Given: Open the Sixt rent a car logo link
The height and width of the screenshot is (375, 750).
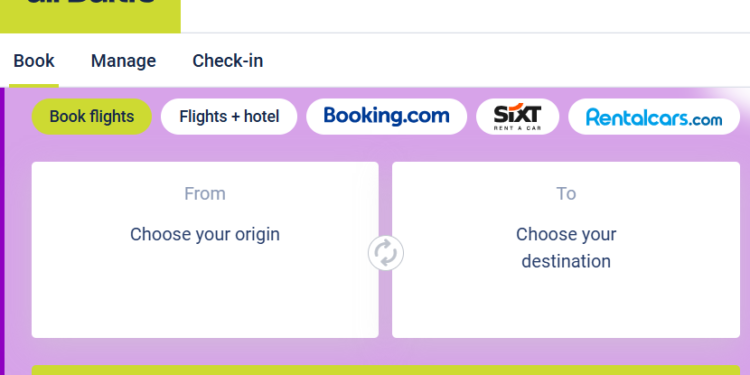Looking at the screenshot, I should (x=518, y=117).
